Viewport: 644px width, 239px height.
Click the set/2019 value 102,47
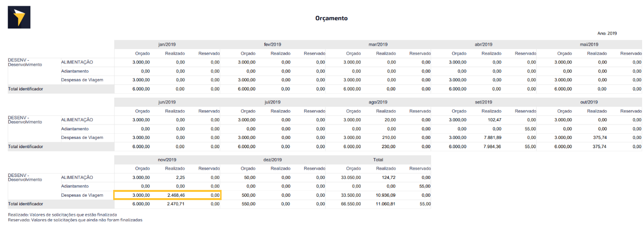495,120
